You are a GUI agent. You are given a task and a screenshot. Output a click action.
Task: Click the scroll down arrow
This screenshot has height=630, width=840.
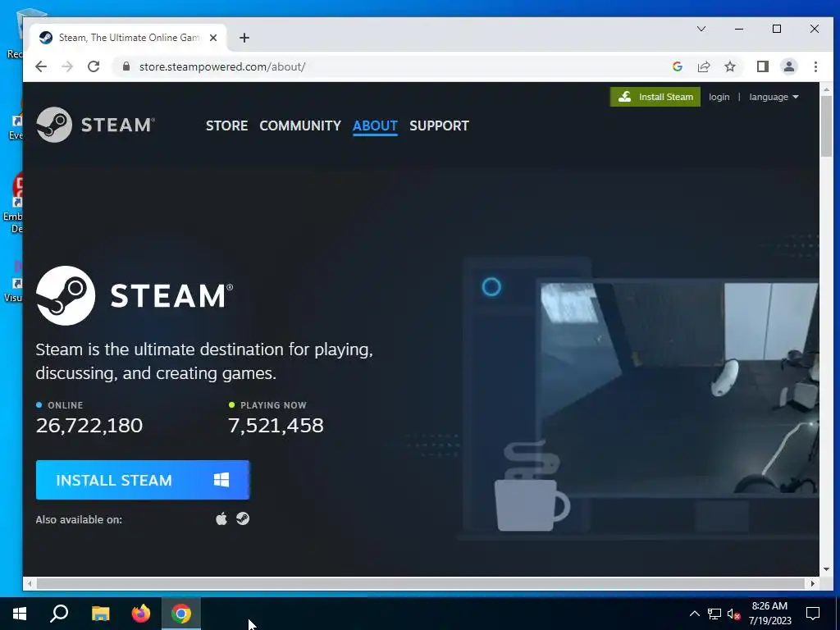click(x=826, y=569)
